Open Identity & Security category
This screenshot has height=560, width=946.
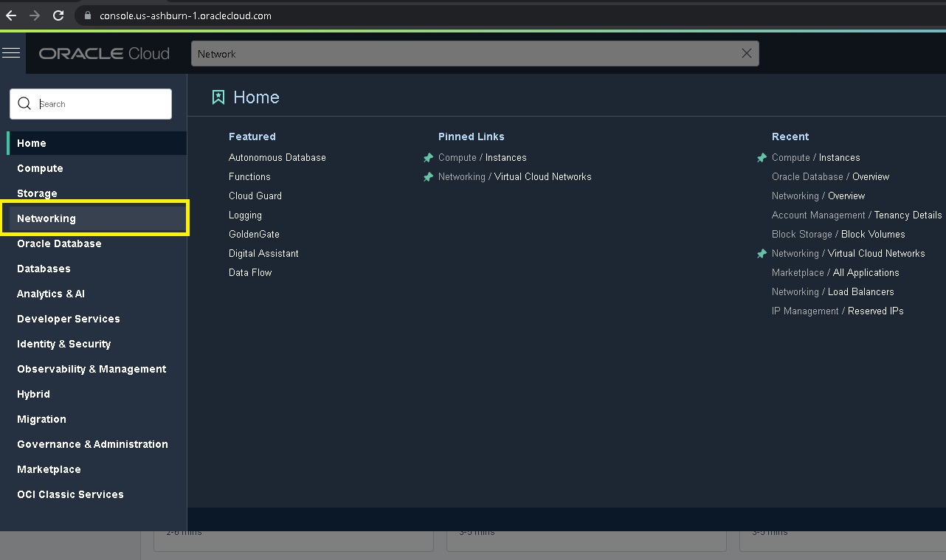(x=63, y=344)
